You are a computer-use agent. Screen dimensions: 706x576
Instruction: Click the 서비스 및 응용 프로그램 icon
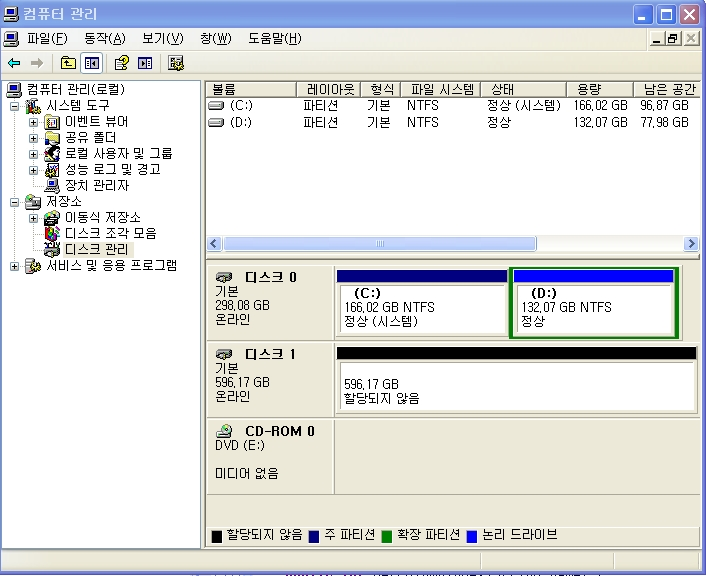point(33,266)
